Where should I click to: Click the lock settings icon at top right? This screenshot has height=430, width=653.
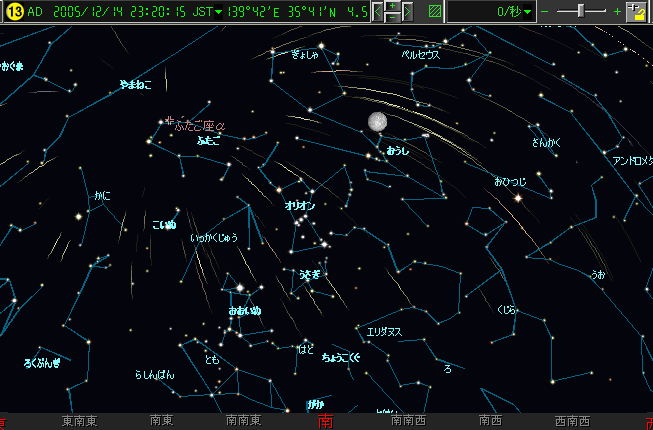(x=636, y=12)
